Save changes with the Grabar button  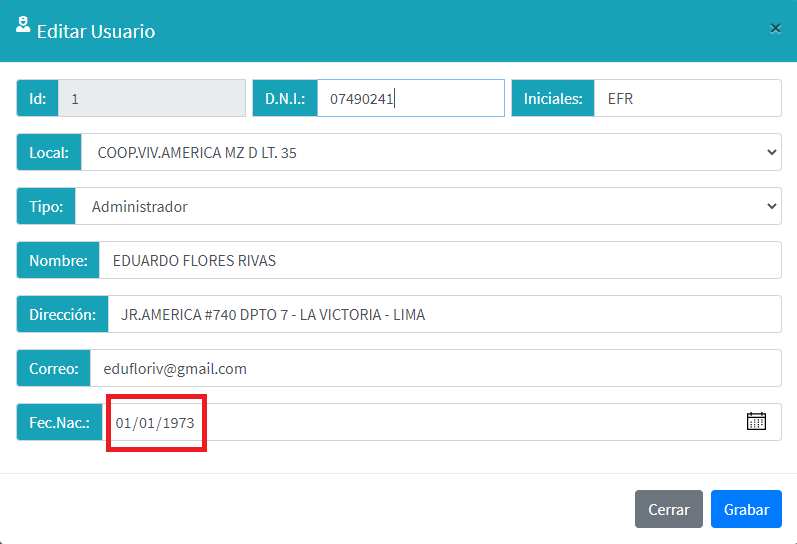(x=746, y=509)
